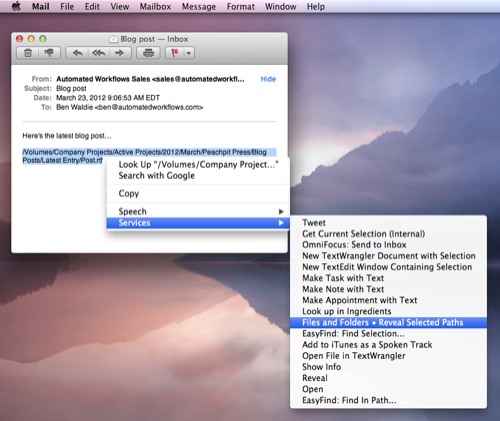This screenshot has height=421, width=500.
Task: Click the Hide header details link
Action: tap(268, 79)
